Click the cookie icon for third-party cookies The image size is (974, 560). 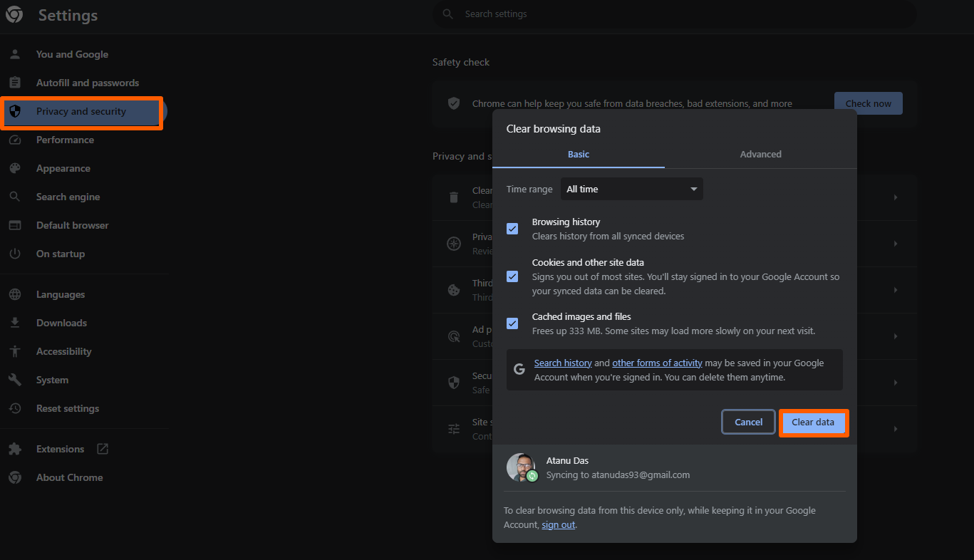[x=454, y=290]
